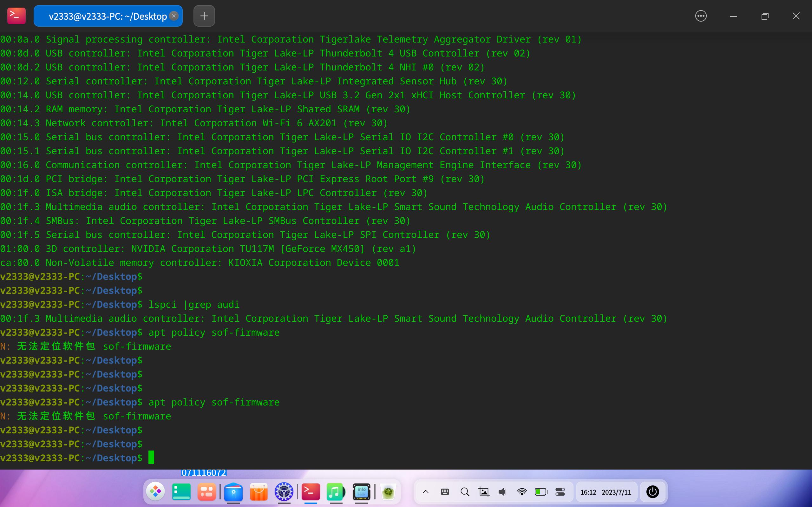Open the Trash bin in dock
Image resolution: width=812 pixels, height=507 pixels.
[388, 492]
